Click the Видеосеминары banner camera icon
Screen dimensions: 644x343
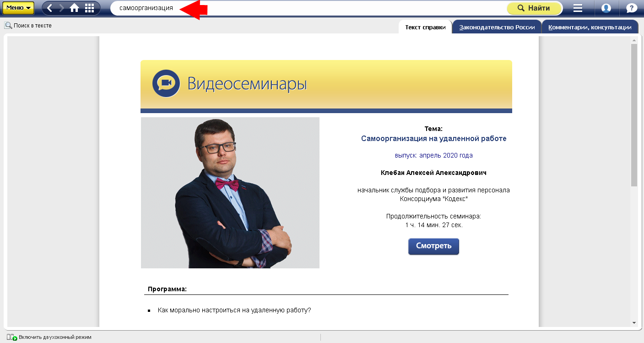click(166, 83)
